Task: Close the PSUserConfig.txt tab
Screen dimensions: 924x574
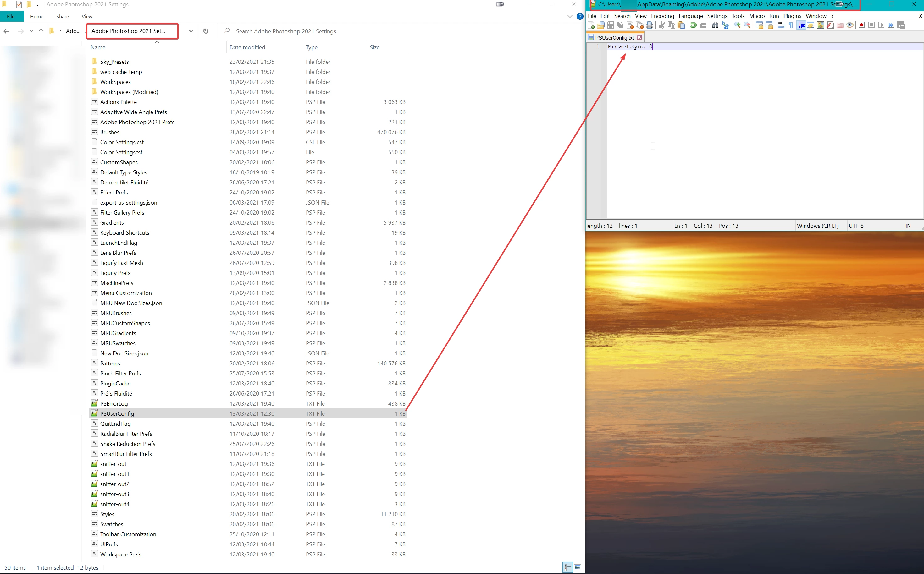Action: tap(639, 37)
